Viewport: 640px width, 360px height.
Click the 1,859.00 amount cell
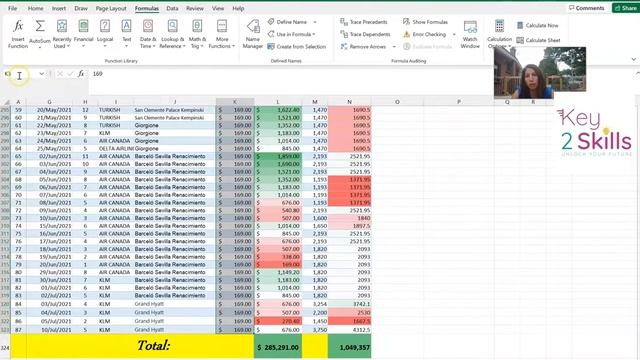pos(278,156)
